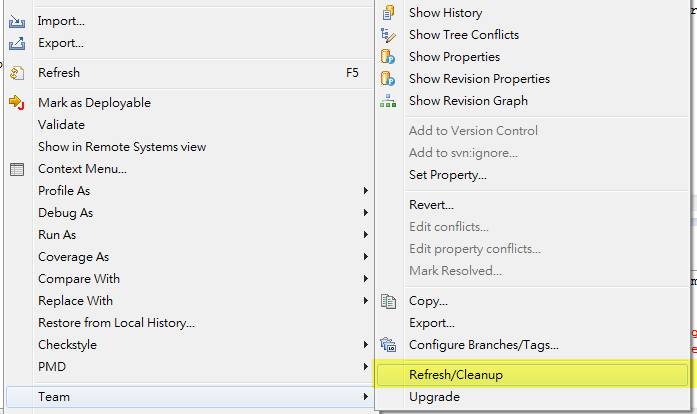Click the Copy icon in Team submenu
The height and width of the screenshot is (414, 697).
coord(389,301)
